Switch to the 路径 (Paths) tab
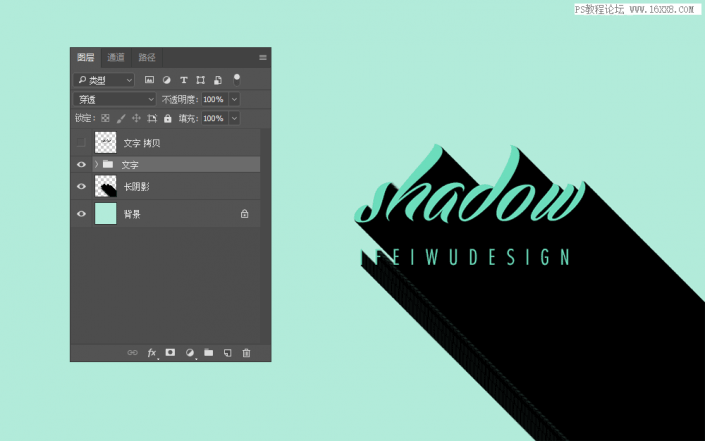Viewport: 705px width, 441px height. [x=147, y=58]
